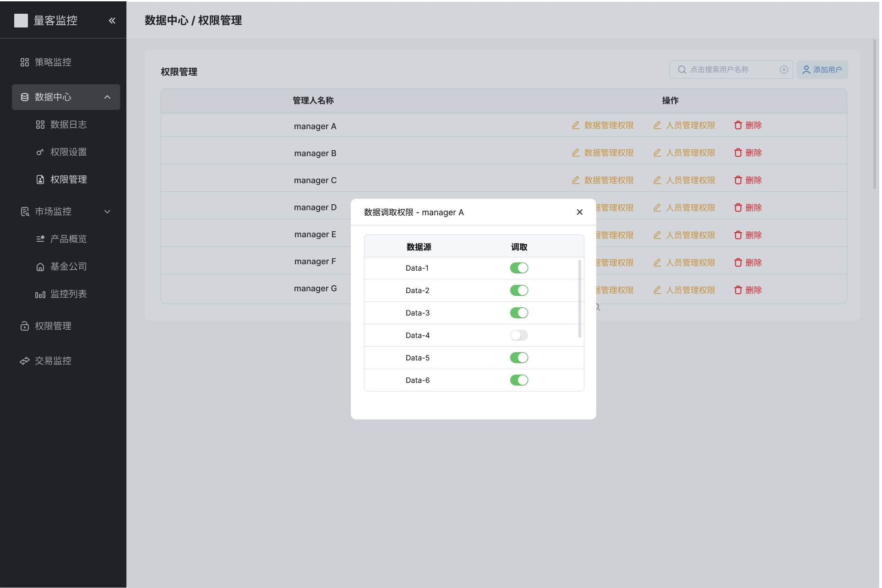Open 权限设置 submenu item

(x=68, y=152)
